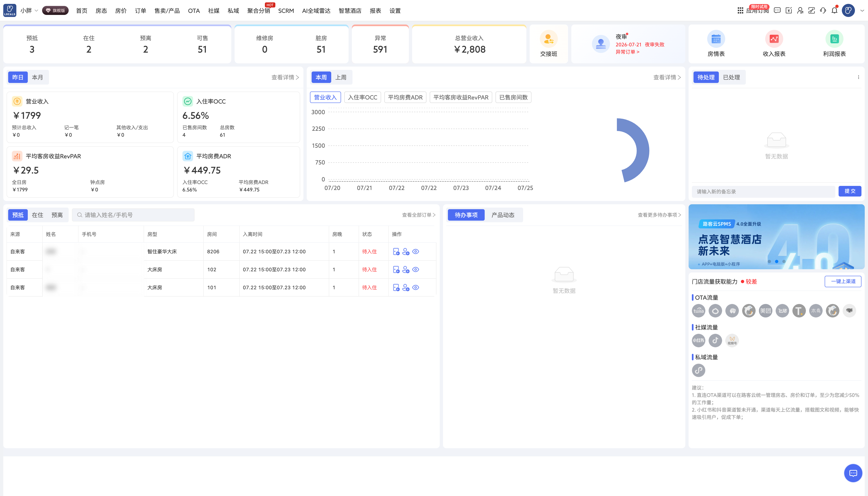The height and width of the screenshot is (496, 868).
Task: Switch to the 本月 tab
Action: tap(37, 77)
